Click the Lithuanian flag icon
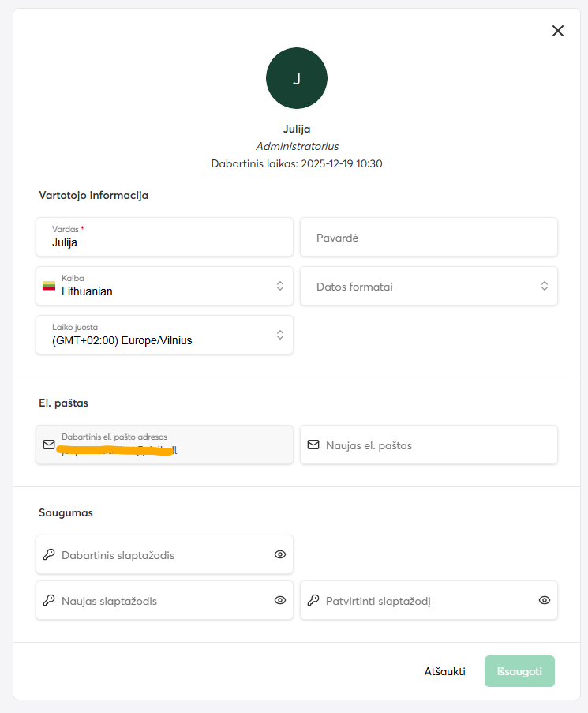Image resolution: width=588 pixels, height=713 pixels. pos(49,286)
